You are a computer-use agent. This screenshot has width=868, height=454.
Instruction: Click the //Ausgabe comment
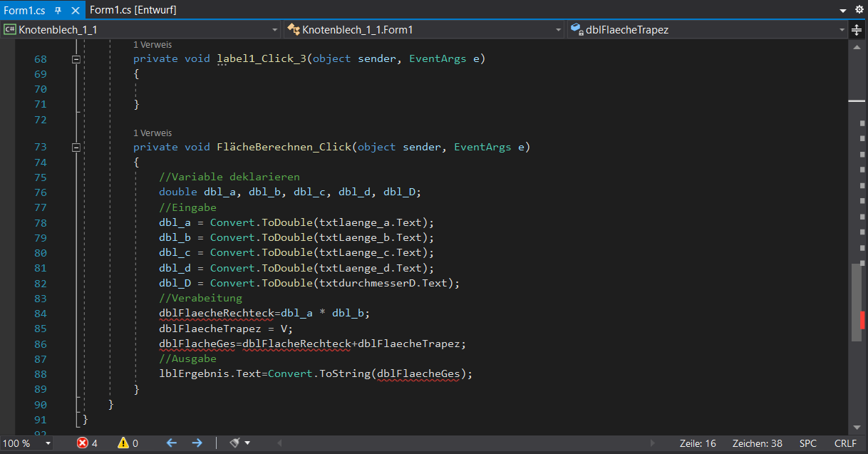pyautogui.click(x=187, y=358)
